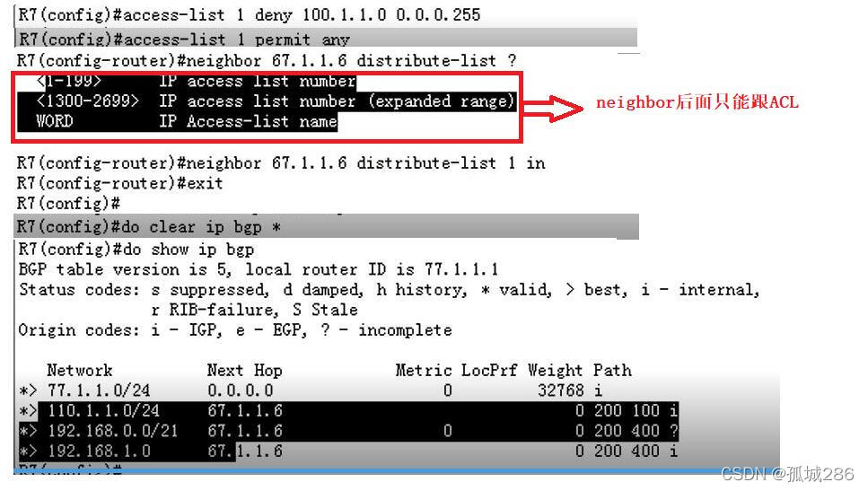Click the Network column header
868x491 pixels.
pyautogui.click(x=79, y=370)
